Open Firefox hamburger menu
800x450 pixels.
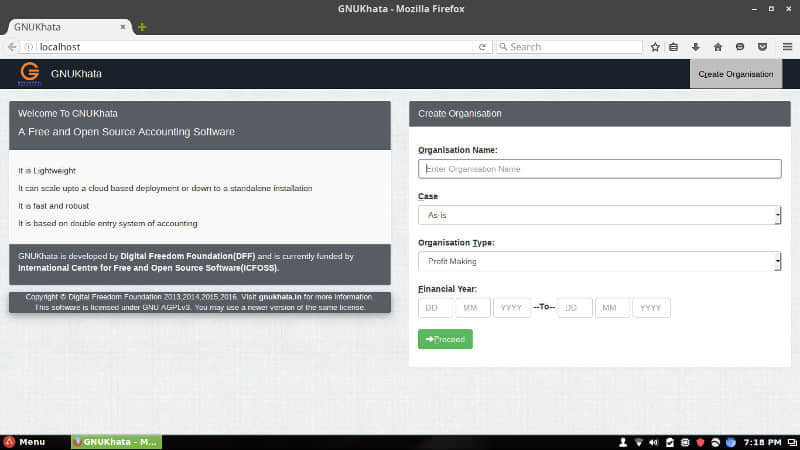[x=784, y=47]
